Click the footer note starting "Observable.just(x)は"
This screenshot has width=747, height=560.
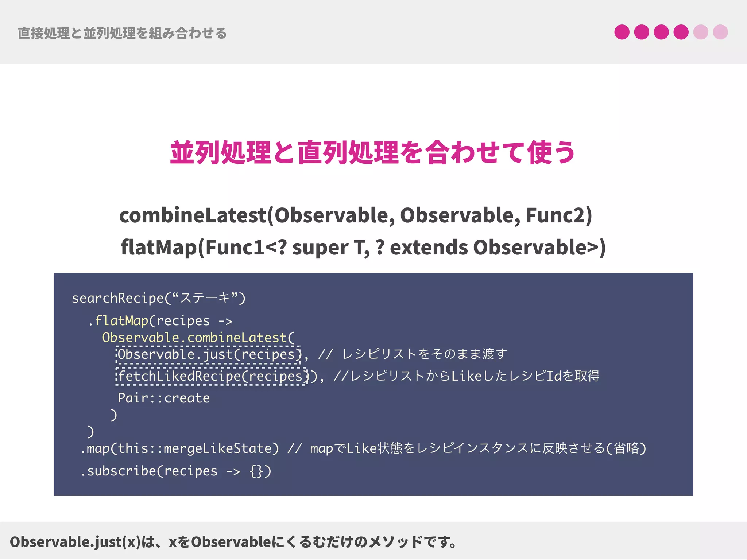click(x=233, y=542)
